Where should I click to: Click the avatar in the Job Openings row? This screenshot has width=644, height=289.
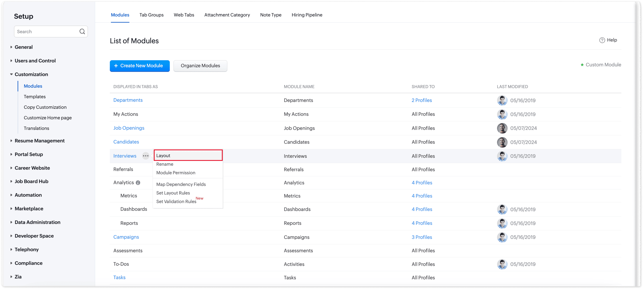pos(502,128)
